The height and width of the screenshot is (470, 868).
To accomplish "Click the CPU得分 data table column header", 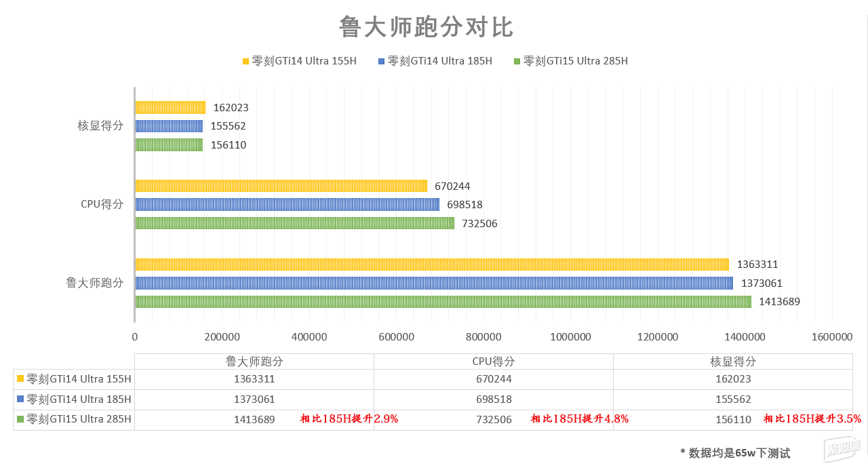I will (493, 361).
